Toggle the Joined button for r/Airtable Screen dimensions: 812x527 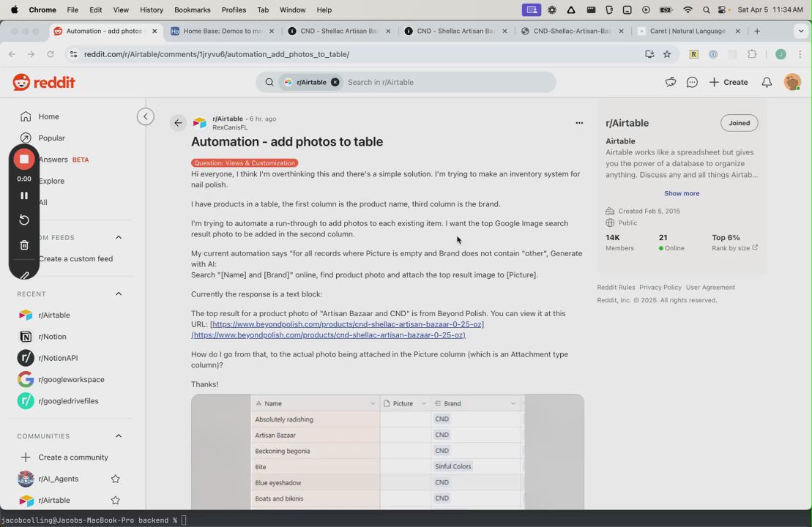(x=739, y=123)
